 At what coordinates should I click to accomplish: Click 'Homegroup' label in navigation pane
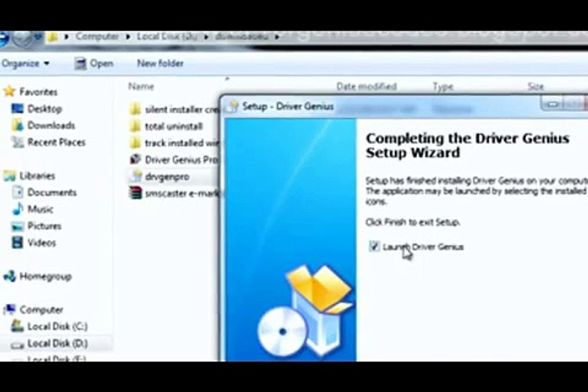45,277
